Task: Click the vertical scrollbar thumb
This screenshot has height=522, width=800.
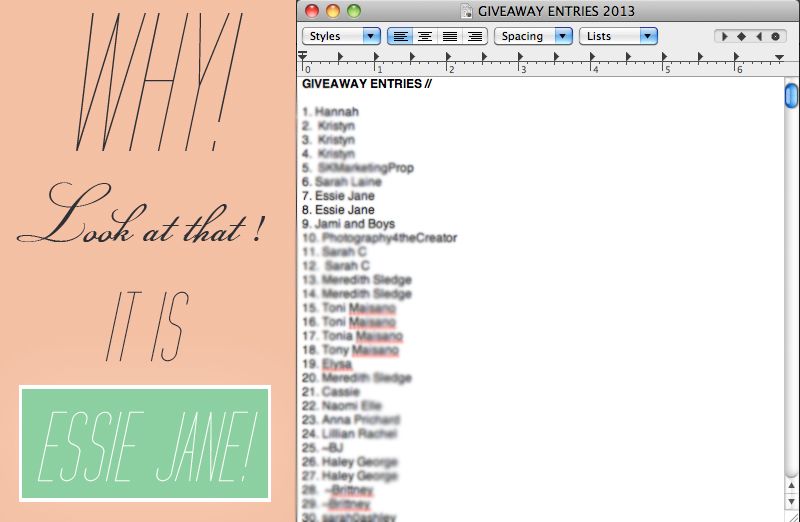Action: point(791,96)
